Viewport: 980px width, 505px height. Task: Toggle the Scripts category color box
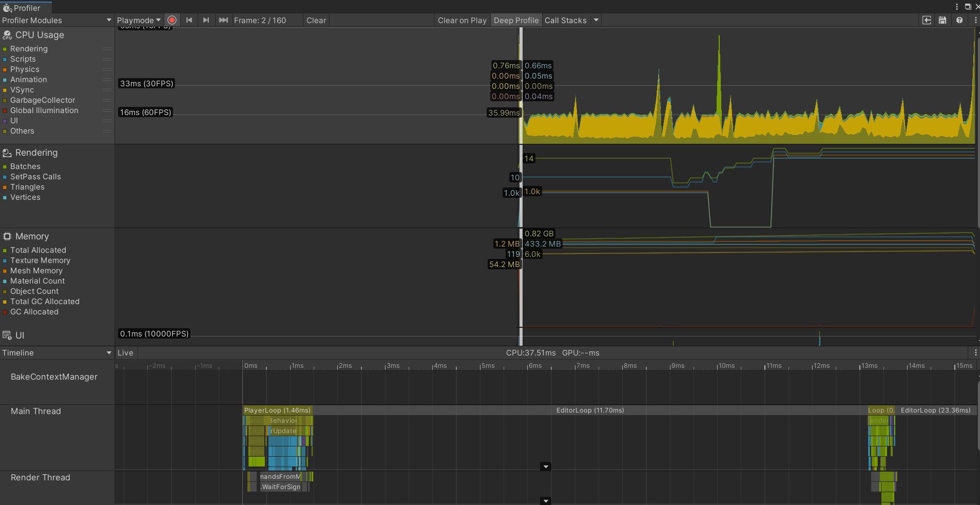5,60
